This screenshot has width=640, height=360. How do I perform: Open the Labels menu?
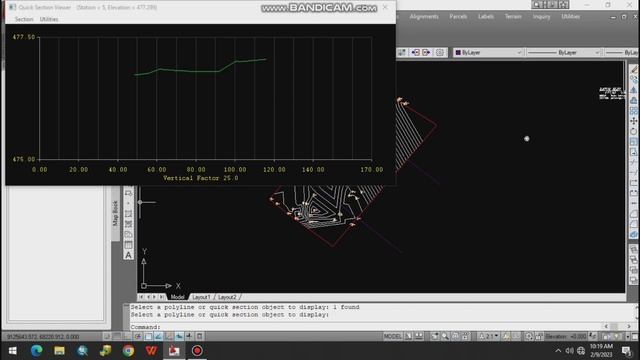tap(486, 17)
